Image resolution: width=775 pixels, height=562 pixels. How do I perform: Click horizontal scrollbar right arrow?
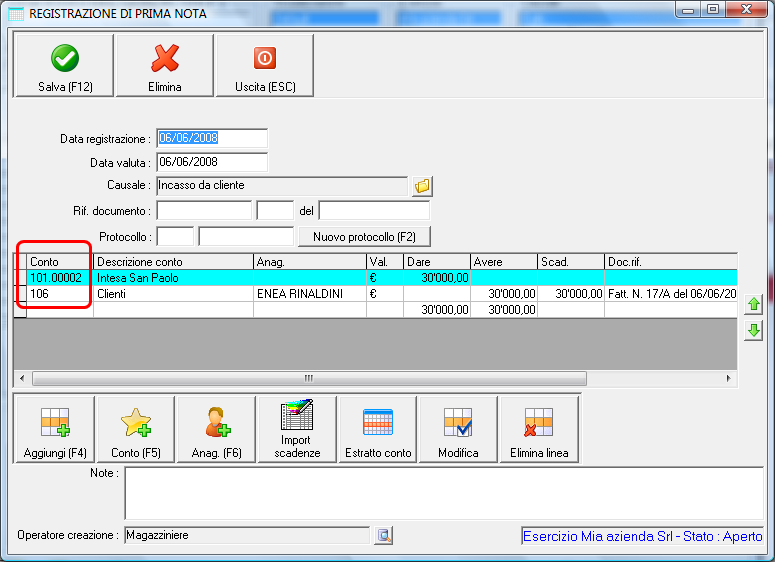pos(729,378)
